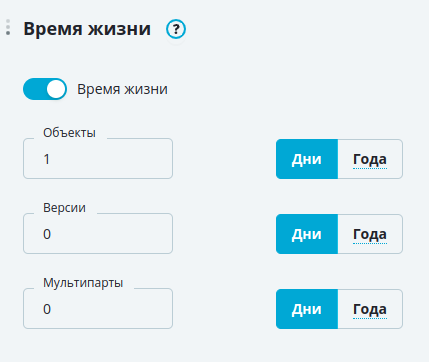Switch Версии lifetime unit to Года

tap(370, 234)
